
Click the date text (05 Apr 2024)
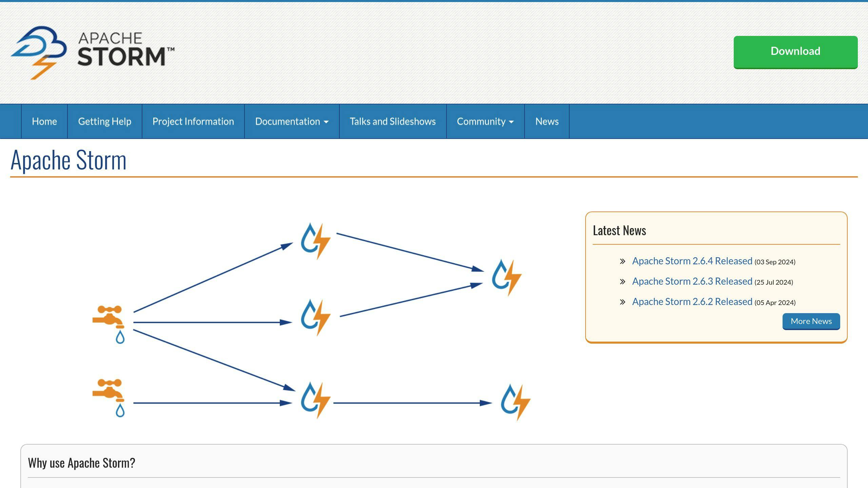[x=775, y=303]
